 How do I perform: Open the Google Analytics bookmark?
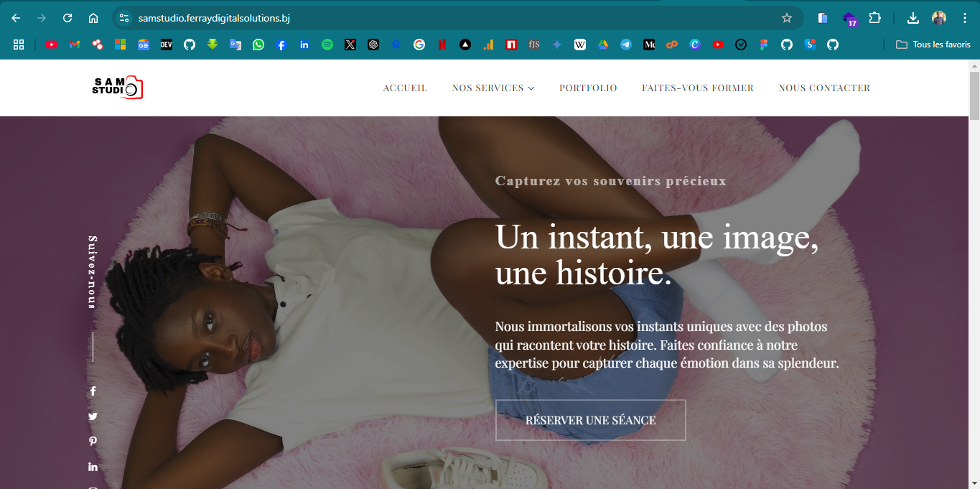point(488,45)
